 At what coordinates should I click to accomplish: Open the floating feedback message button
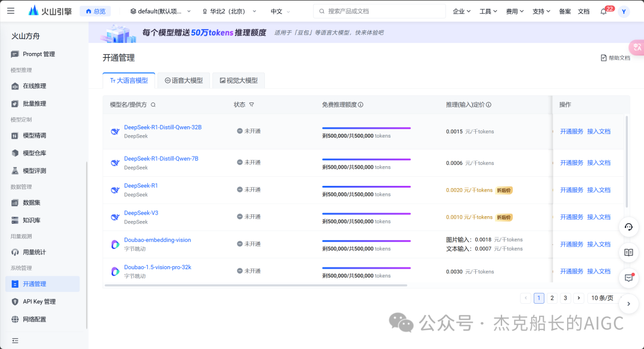point(628,278)
